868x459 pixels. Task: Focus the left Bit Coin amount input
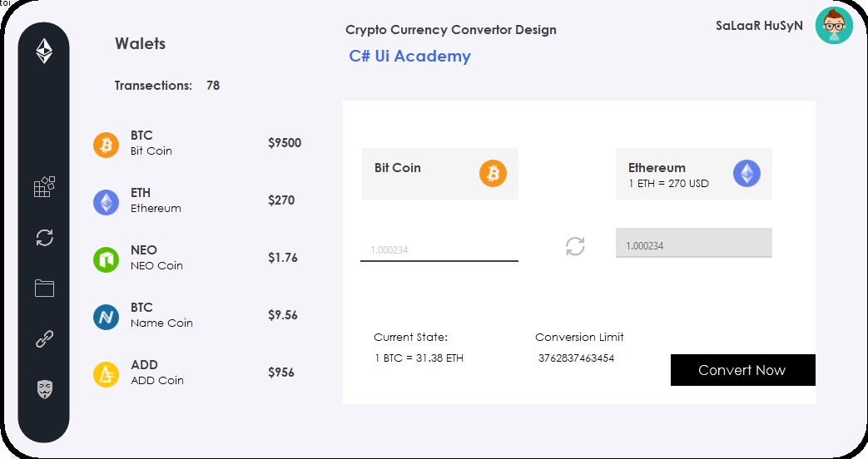click(x=439, y=249)
